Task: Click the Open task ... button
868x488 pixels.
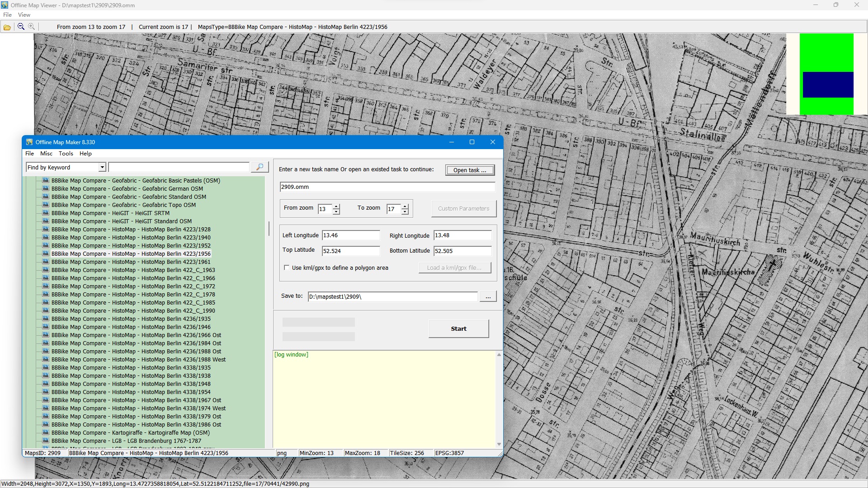Action: [x=470, y=170]
